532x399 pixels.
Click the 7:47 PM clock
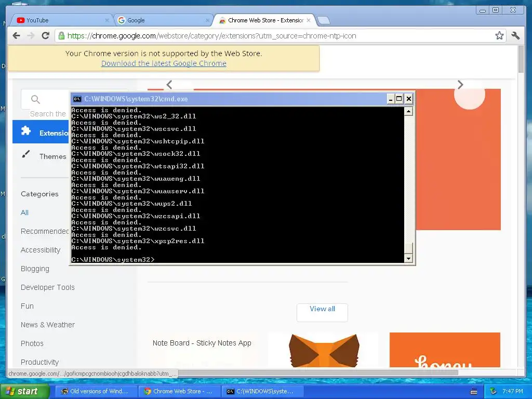513,391
